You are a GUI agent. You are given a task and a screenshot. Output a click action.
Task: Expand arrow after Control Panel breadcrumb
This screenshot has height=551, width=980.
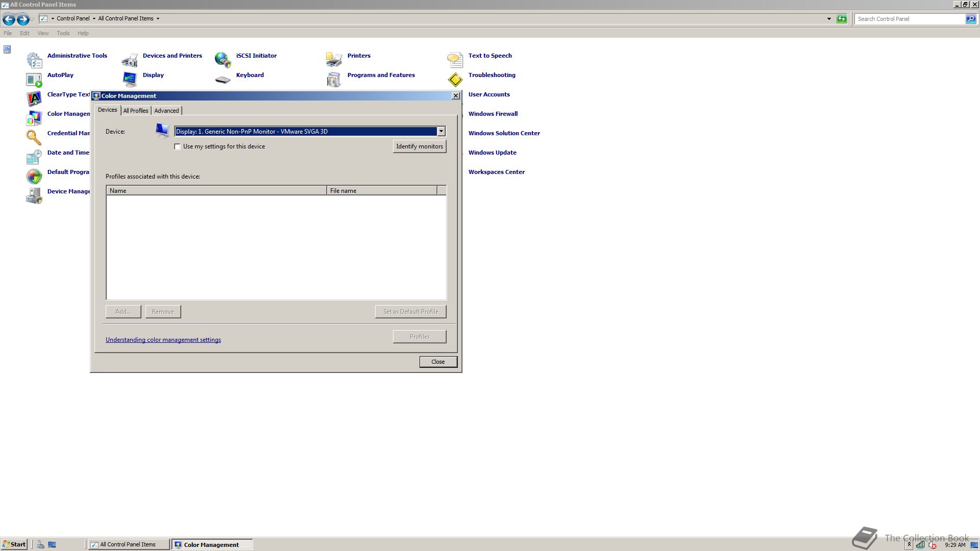coord(94,18)
